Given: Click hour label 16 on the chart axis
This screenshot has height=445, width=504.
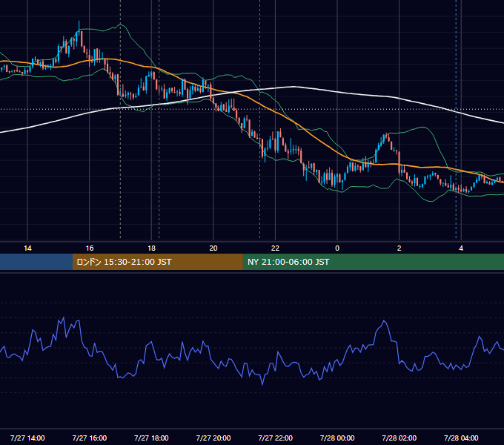Looking at the screenshot, I should click(90, 248).
